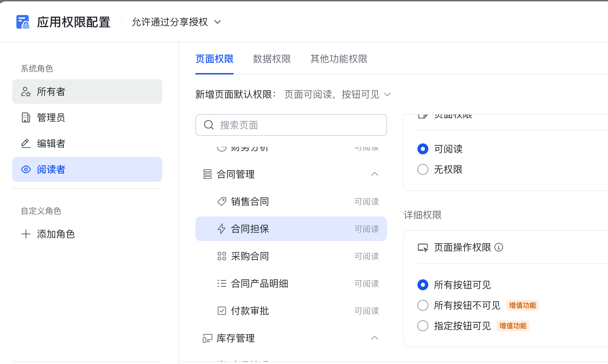
Task: Click the info icon next to 页面操作权限
Action: 499,247
